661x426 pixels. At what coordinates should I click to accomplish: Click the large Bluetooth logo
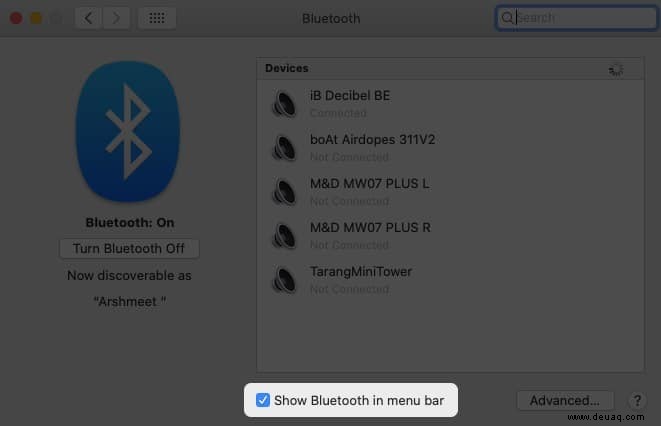coord(128,131)
